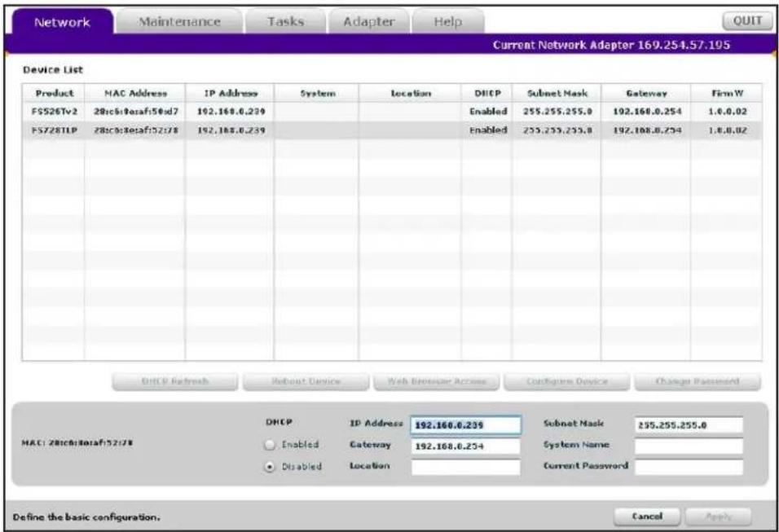Open the Help tab
This screenshot has width=779, height=532.
(x=447, y=22)
